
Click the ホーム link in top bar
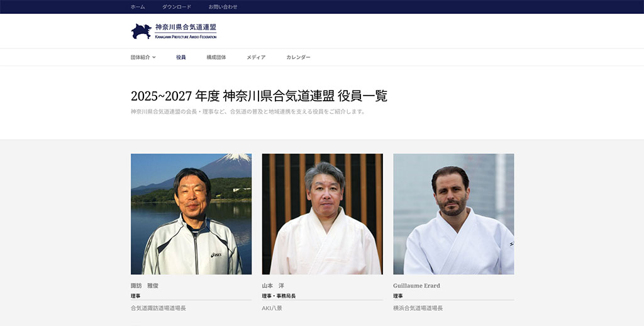(138, 7)
